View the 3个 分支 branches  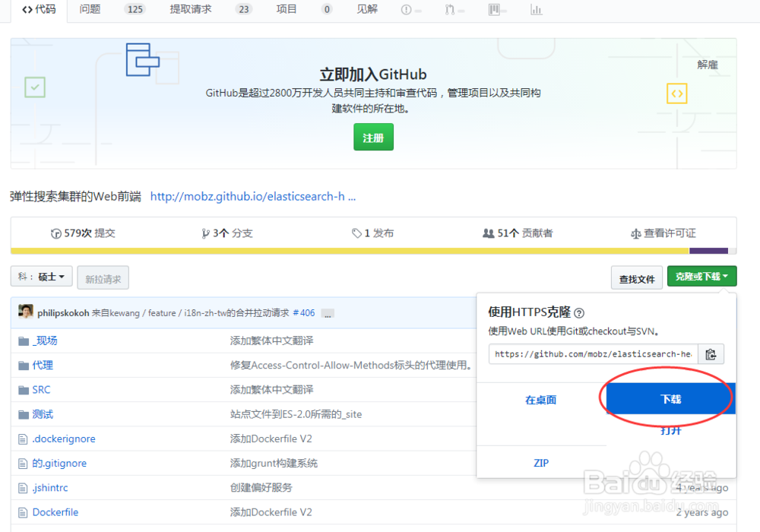pos(227,233)
